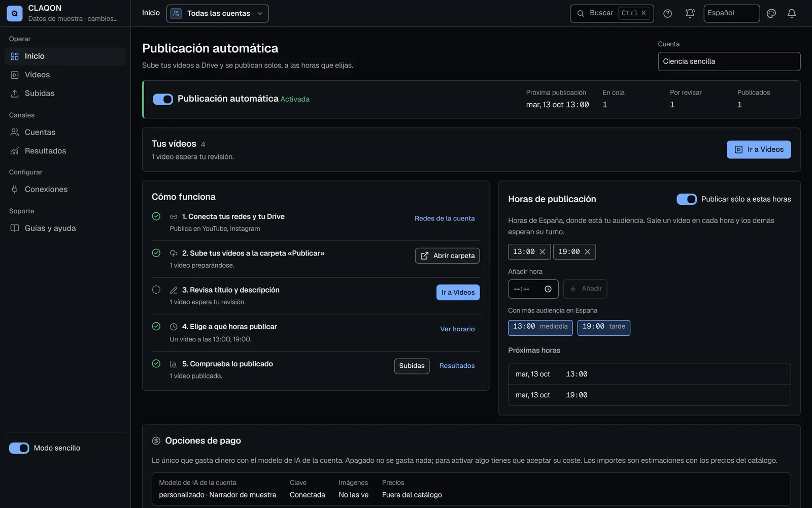The height and width of the screenshot is (508, 812).
Task: Click the pending circle on step 3
Action: point(156,290)
